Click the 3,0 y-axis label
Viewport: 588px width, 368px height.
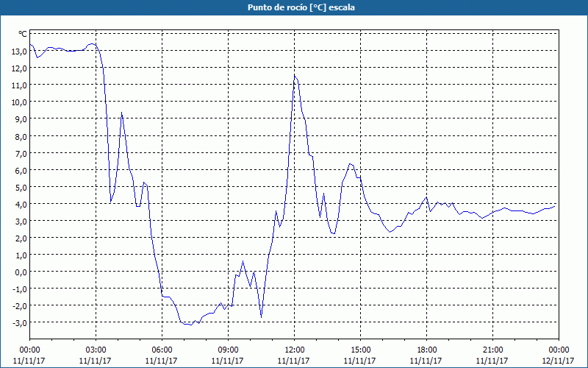tap(21, 222)
